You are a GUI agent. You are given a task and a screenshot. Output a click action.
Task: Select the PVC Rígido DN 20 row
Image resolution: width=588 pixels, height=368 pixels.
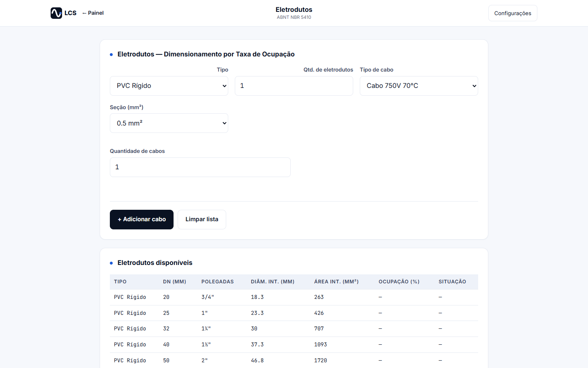pos(294,297)
